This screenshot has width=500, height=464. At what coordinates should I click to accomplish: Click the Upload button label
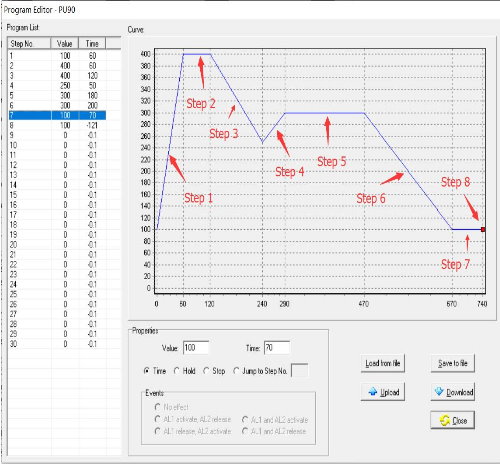click(390, 392)
